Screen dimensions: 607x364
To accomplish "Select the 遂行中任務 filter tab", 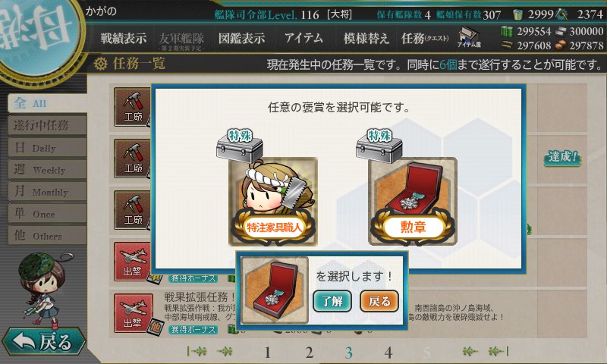I will [x=47, y=125].
